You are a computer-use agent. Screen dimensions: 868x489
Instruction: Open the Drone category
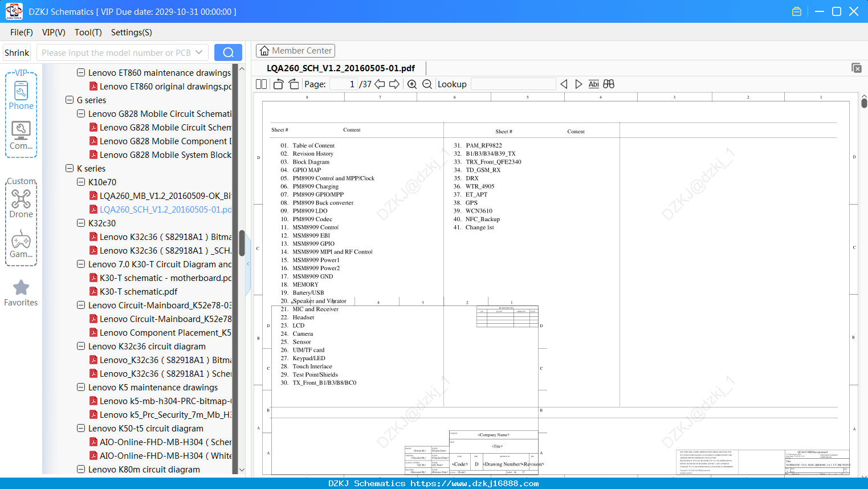[x=21, y=203]
